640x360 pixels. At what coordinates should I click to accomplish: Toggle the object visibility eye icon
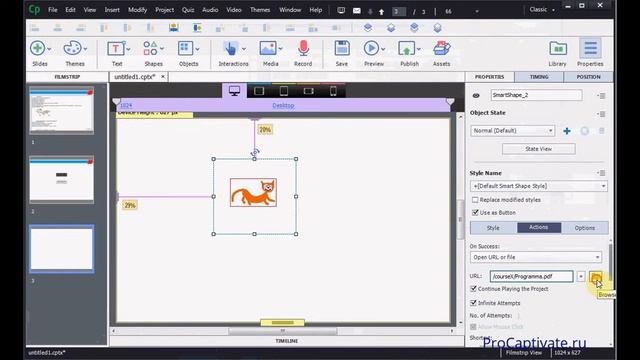coord(476,96)
